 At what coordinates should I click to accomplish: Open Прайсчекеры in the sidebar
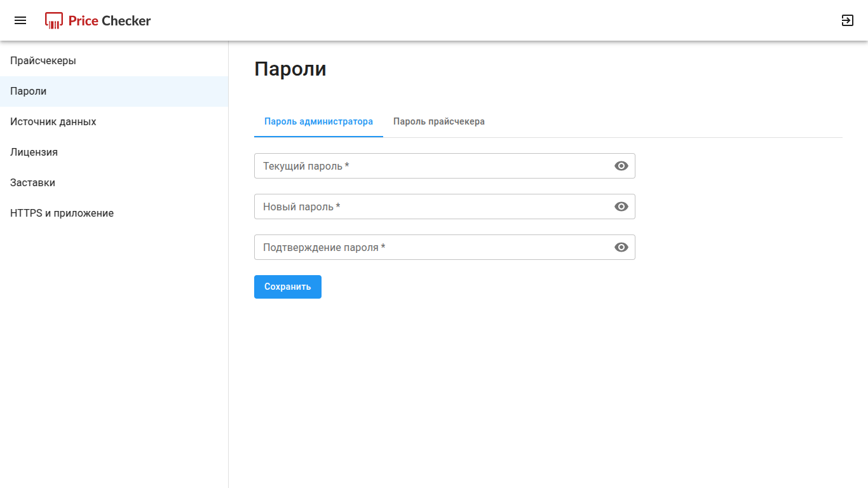click(114, 61)
